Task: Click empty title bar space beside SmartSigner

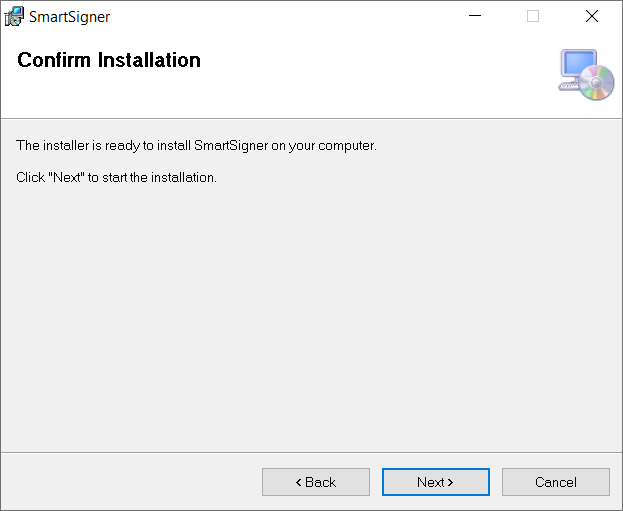Action: [x=278, y=16]
